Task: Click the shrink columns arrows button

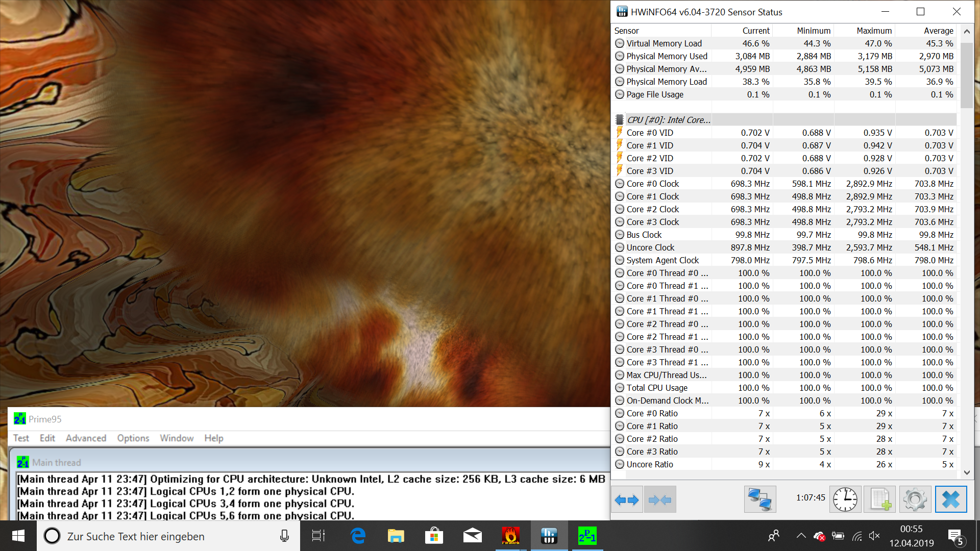Action: [660, 500]
